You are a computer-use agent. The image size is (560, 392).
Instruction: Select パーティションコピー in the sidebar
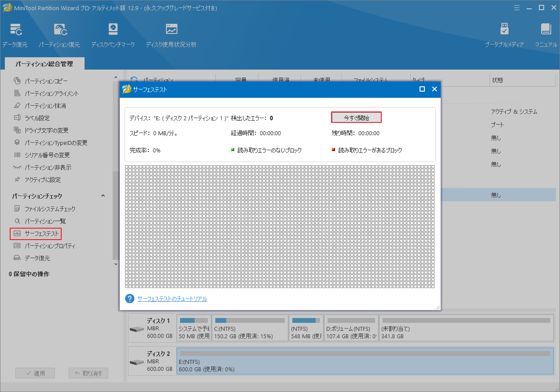(x=46, y=81)
